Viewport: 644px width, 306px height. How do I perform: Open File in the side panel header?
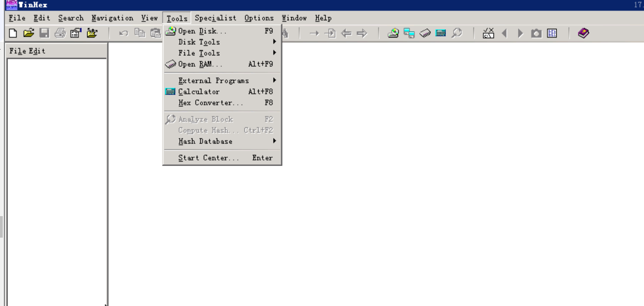tap(17, 51)
